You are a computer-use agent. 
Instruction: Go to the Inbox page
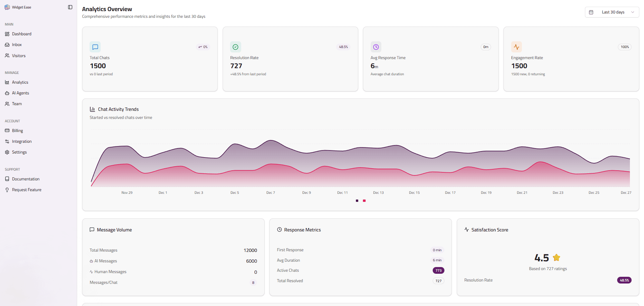pyautogui.click(x=17, y=45)
